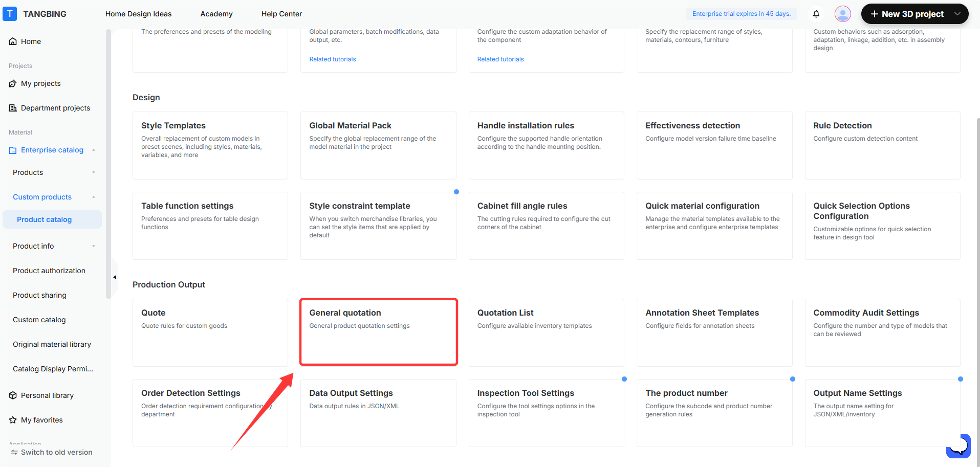Open Inspection Tool Settings card

point(547,413)
